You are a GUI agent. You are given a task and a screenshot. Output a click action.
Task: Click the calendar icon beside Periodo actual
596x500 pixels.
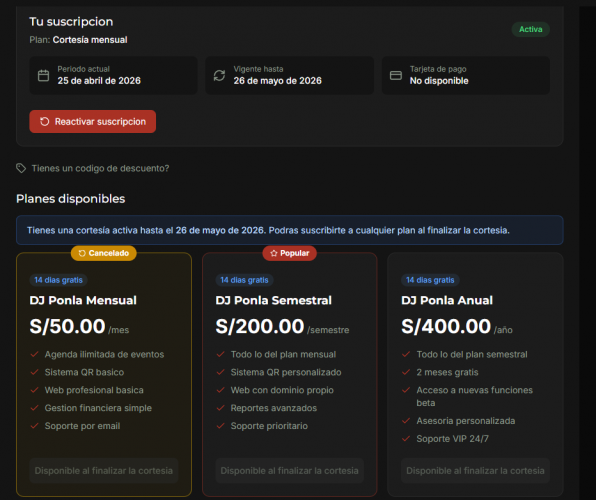point(43,75)
